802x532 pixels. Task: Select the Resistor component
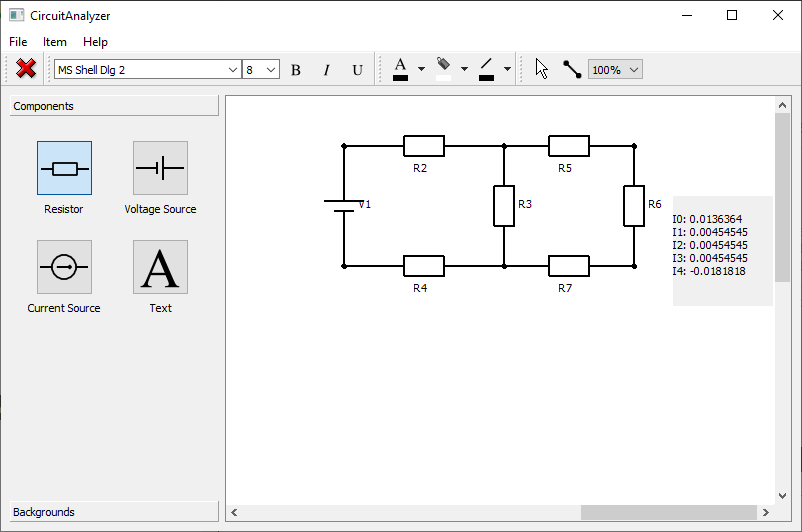[64, 168]
